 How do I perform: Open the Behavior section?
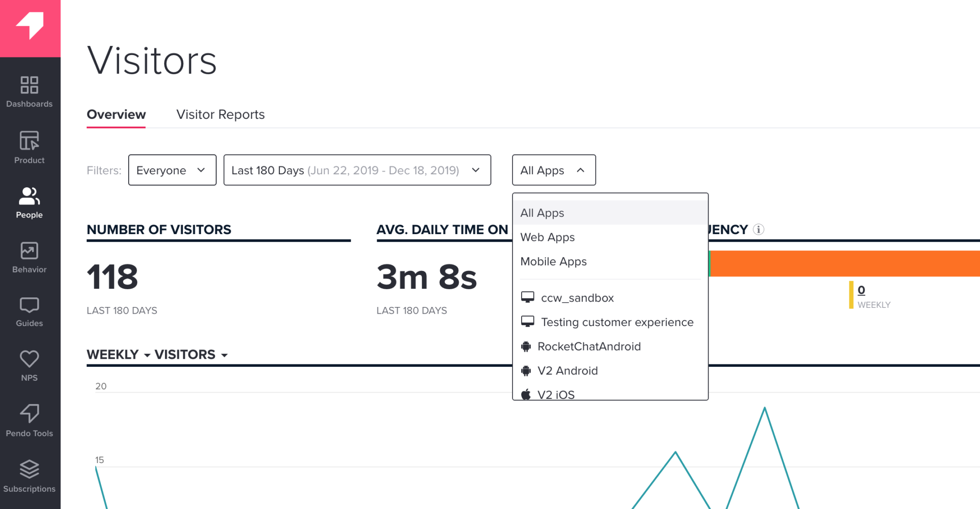click(x=29, y=257)
